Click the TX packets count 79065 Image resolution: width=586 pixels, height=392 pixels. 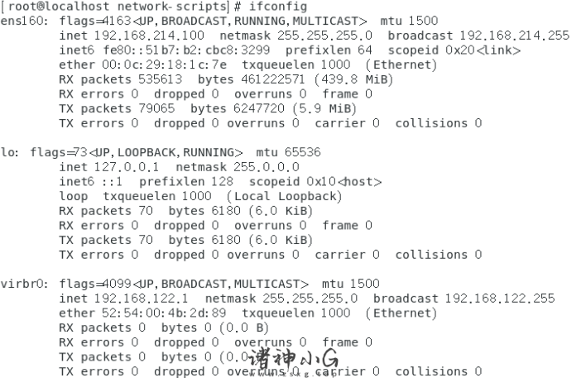156,108
